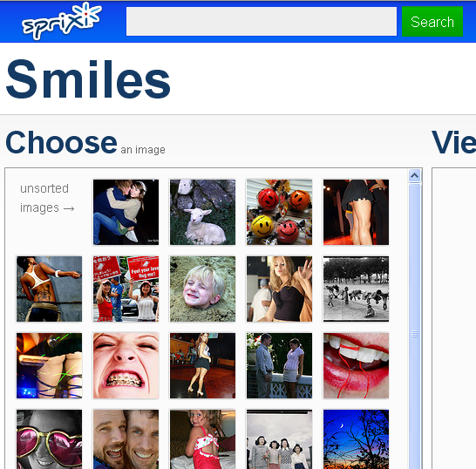
Task: Select the braces grimace face thumbnail
Action: (126, 366)
